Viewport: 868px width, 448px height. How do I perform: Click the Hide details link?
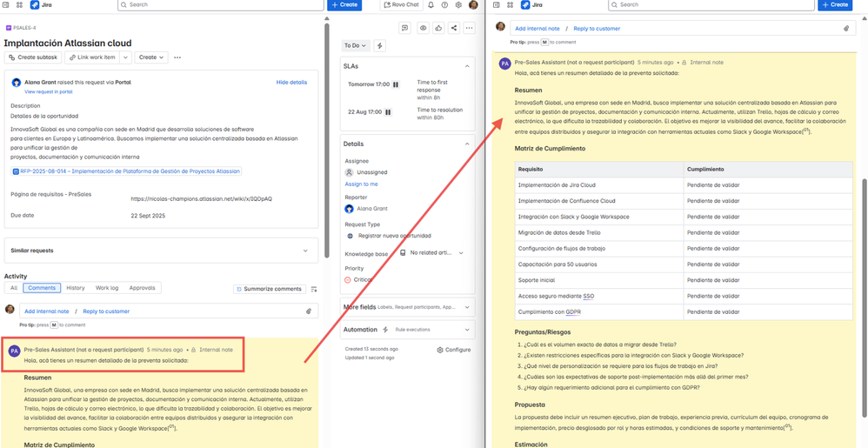[291, 82]
